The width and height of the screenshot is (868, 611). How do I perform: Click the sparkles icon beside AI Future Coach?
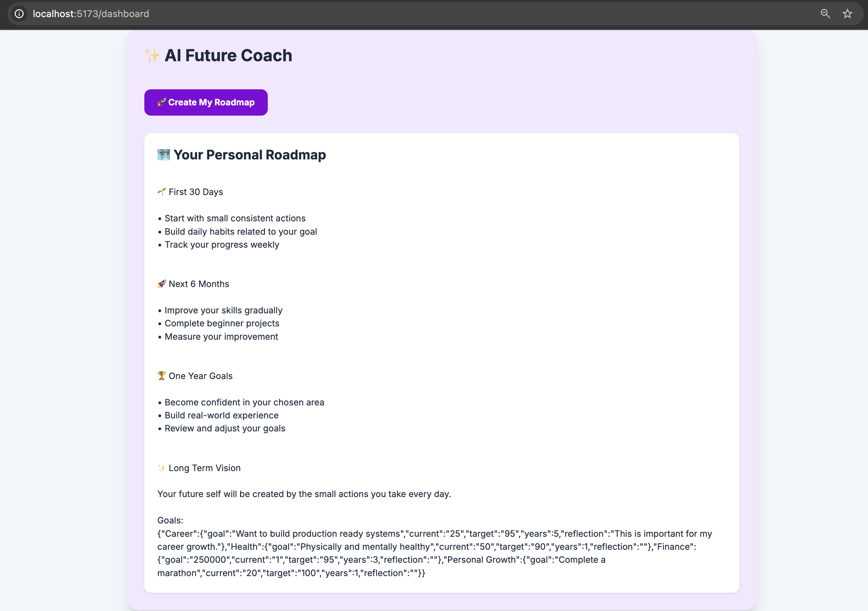(x=153, y=55)
